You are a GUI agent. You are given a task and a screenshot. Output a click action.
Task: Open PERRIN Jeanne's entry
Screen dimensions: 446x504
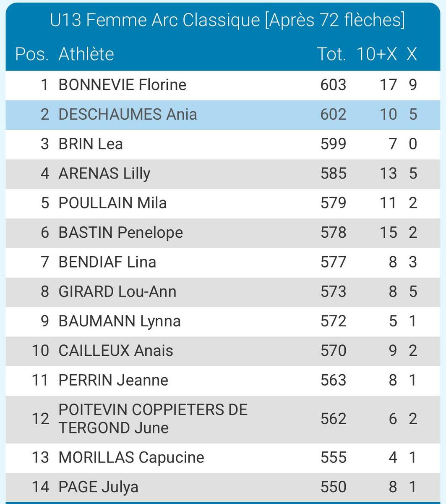113,380
